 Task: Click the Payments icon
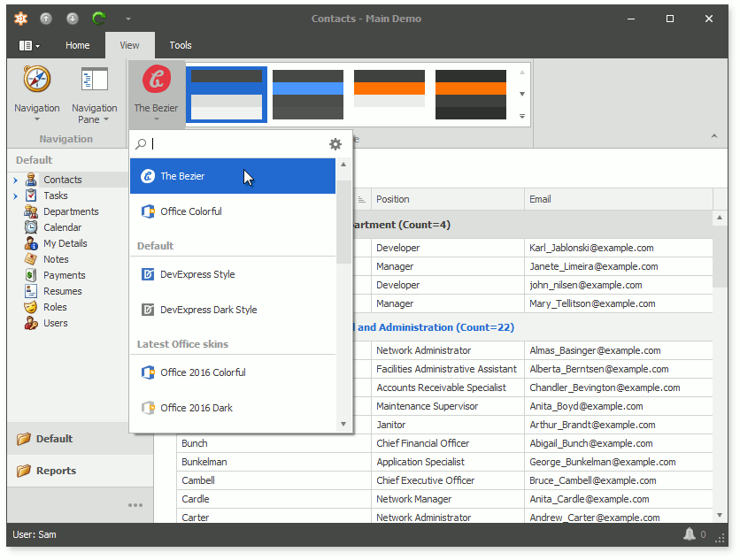[31, 275]
